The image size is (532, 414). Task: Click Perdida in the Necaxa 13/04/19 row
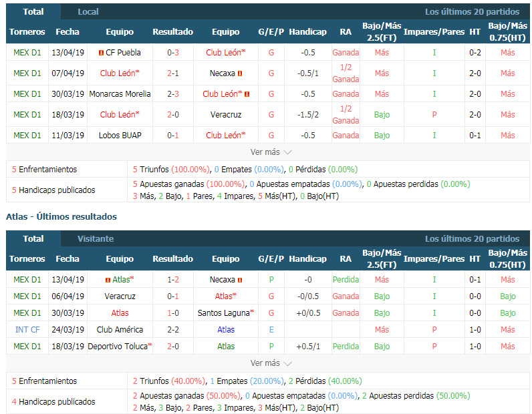tap(346, 280)
